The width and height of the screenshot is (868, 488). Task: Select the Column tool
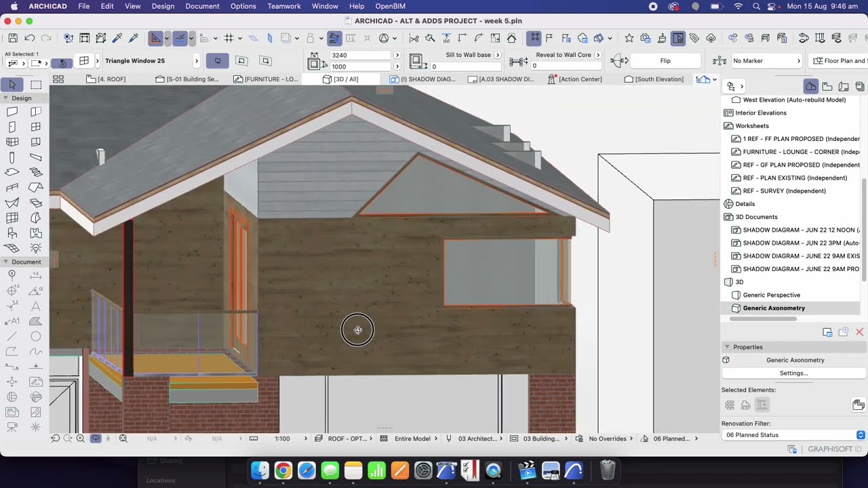12,157
